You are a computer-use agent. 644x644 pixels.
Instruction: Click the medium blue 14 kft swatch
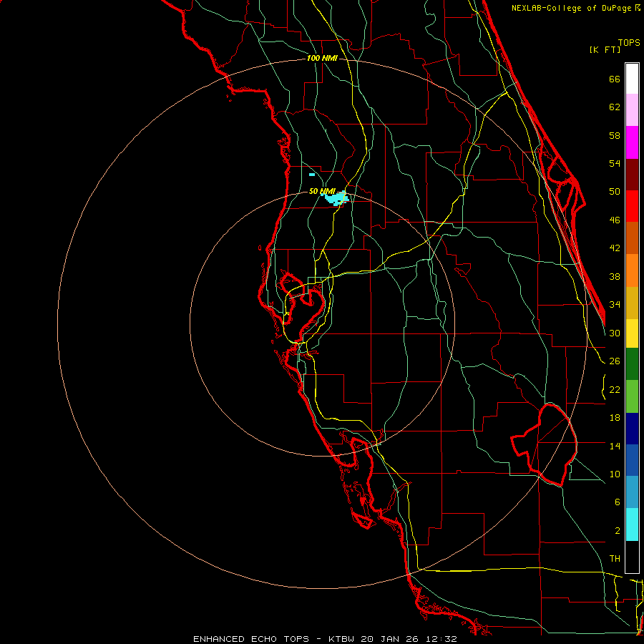632,460
